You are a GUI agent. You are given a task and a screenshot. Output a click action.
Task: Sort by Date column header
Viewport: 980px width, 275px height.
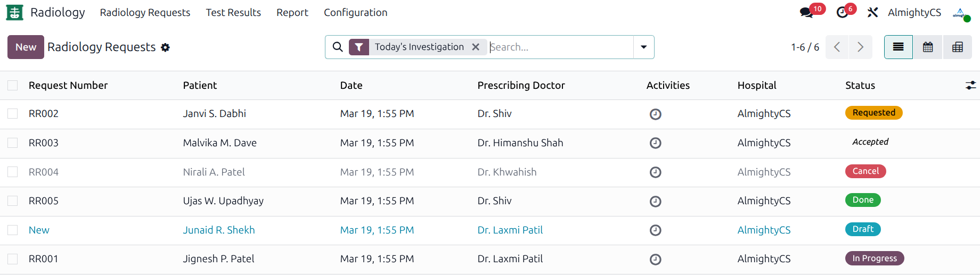tap(351, 85)
